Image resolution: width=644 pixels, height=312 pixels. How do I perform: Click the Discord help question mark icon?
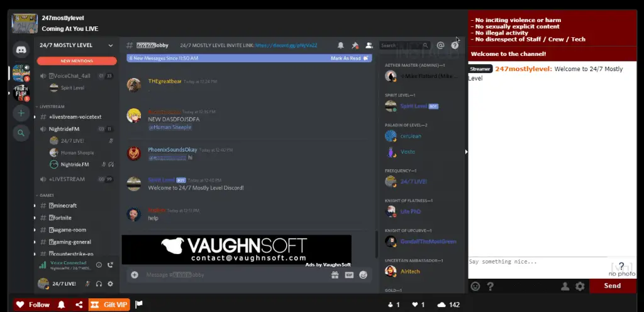click(x=455, y=45)
